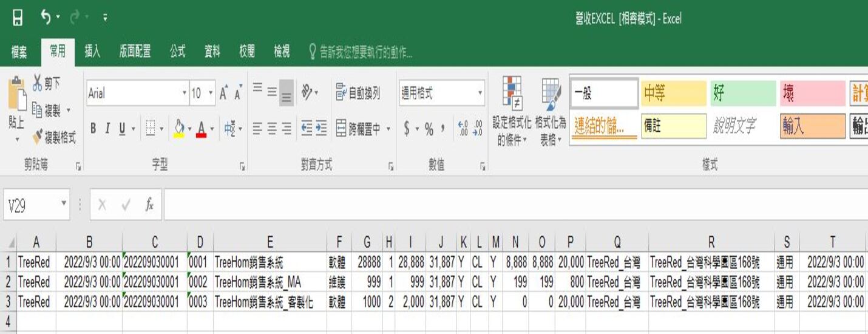This screenshot has height=334, width=868.
Task: Click the Borders icon
Action: 150,128
